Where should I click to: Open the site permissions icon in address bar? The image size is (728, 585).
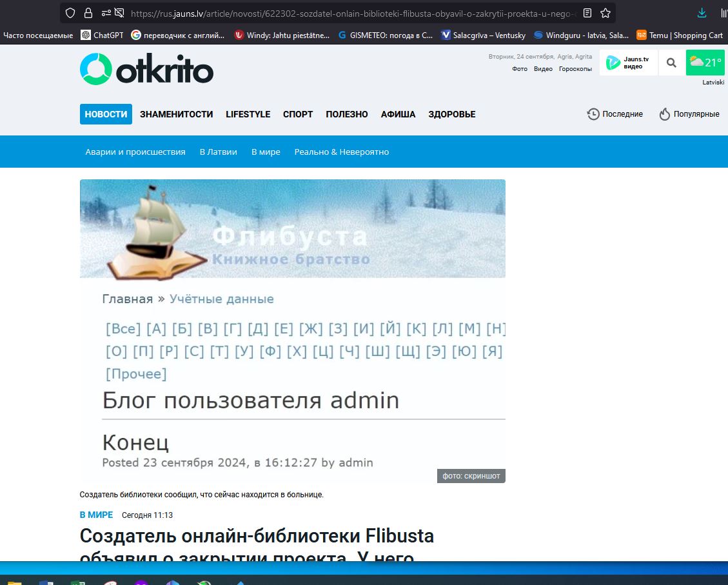(x=106, y=13)
